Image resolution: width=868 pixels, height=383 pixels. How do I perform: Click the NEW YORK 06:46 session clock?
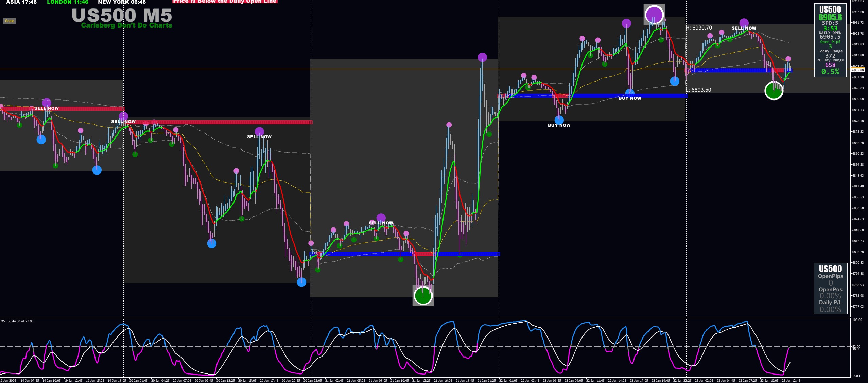coord(122,2)
